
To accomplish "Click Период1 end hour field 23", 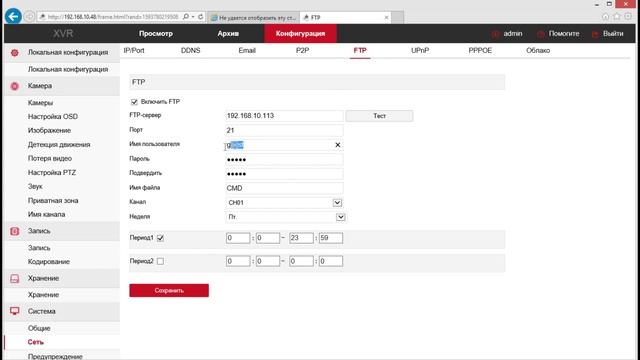I will 301,238.
